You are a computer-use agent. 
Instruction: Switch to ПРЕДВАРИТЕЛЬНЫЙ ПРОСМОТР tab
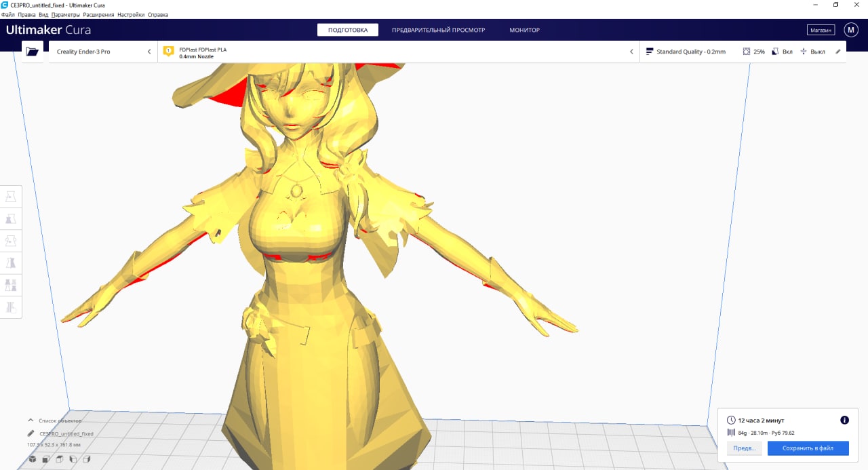point(439,30)
